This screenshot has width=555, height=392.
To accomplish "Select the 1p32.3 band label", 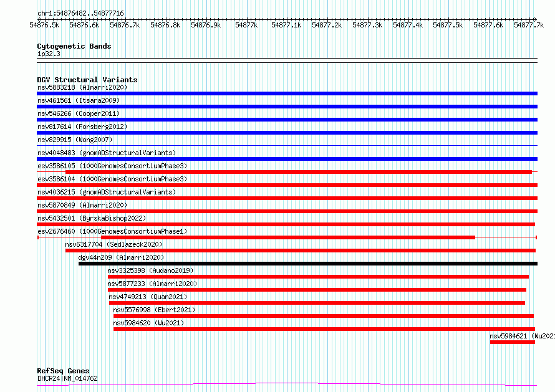I will pos(49,54).
